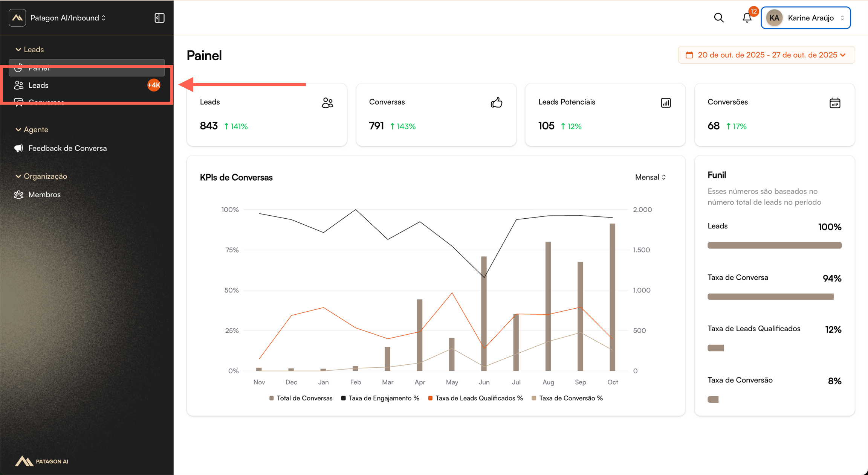Image resolution: width=868 pixels, height=475 pixels.
Task: Open Karine Araújo user menu
Action: coord(805,18)
